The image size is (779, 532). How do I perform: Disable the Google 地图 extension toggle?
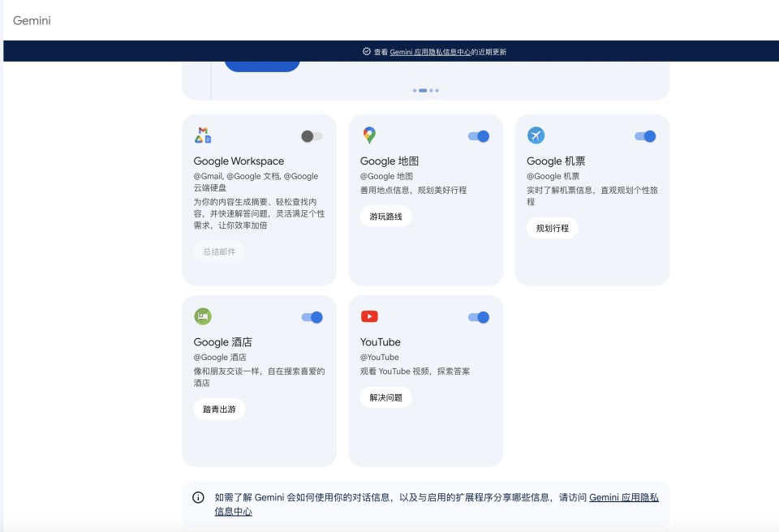(x=479, y=135)
